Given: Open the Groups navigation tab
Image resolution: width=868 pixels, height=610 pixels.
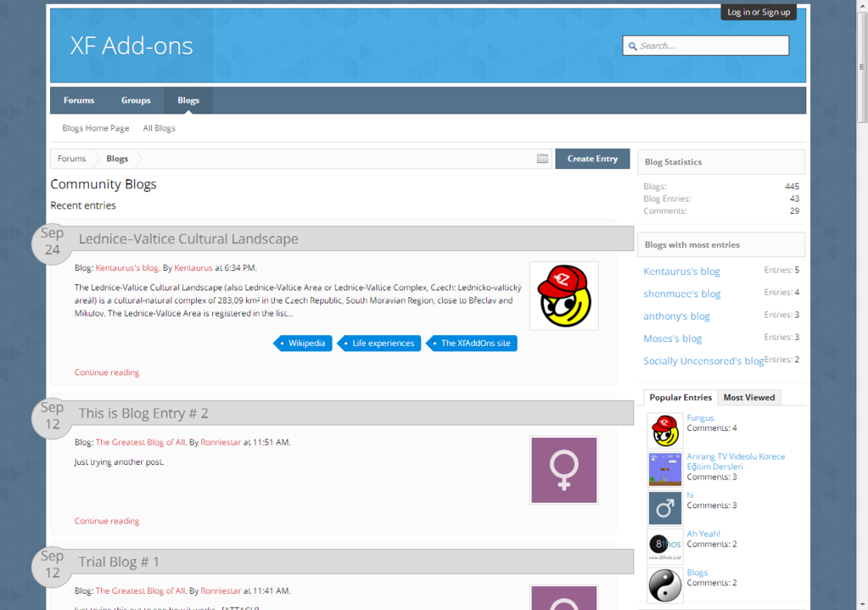Looking at the screenshot, I should (136, 100).
